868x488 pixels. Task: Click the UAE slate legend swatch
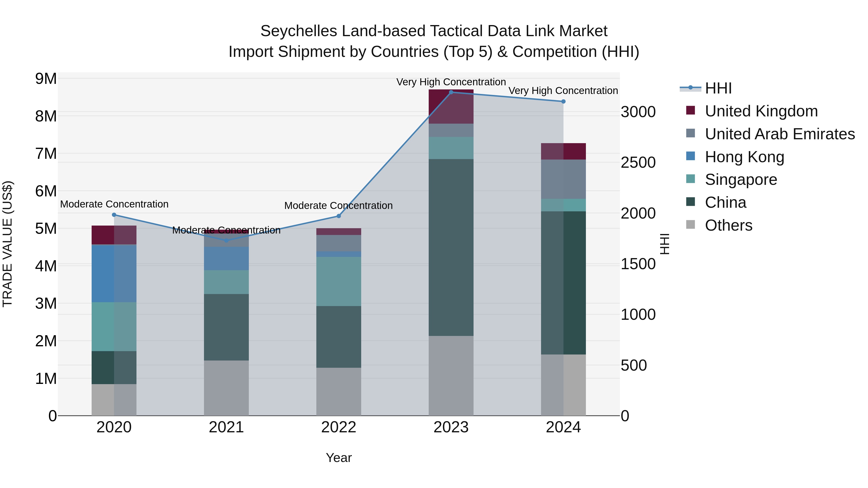[691, 133]
